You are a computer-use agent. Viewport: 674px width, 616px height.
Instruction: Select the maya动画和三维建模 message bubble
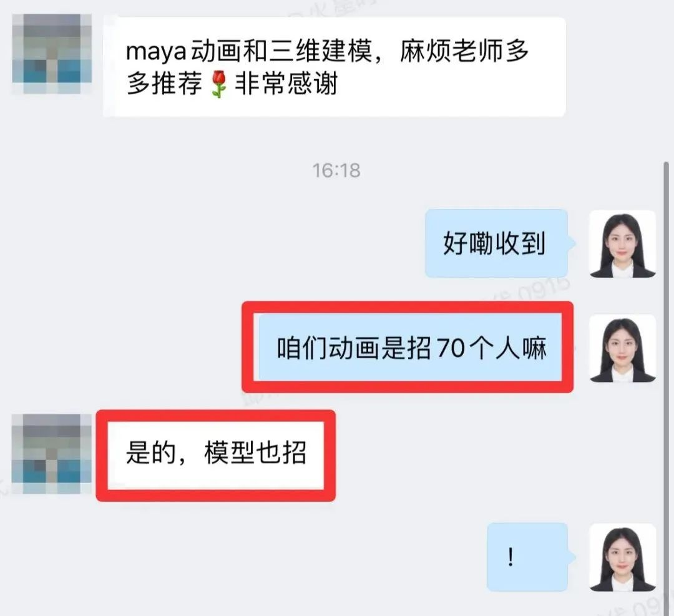coord(335,67)
